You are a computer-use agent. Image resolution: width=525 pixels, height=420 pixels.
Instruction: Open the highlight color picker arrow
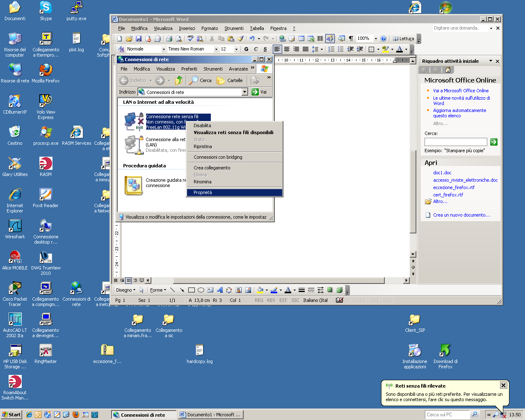[x=393, y=49]
